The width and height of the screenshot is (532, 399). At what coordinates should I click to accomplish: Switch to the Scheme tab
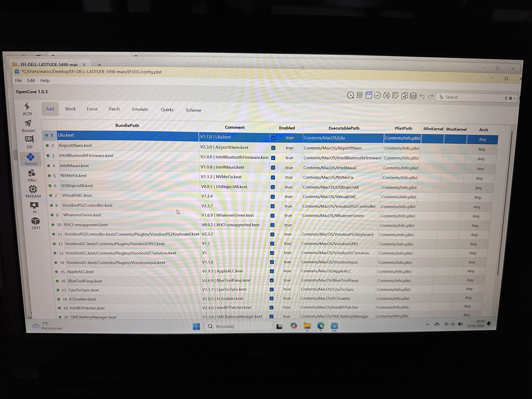click(193, 110)
